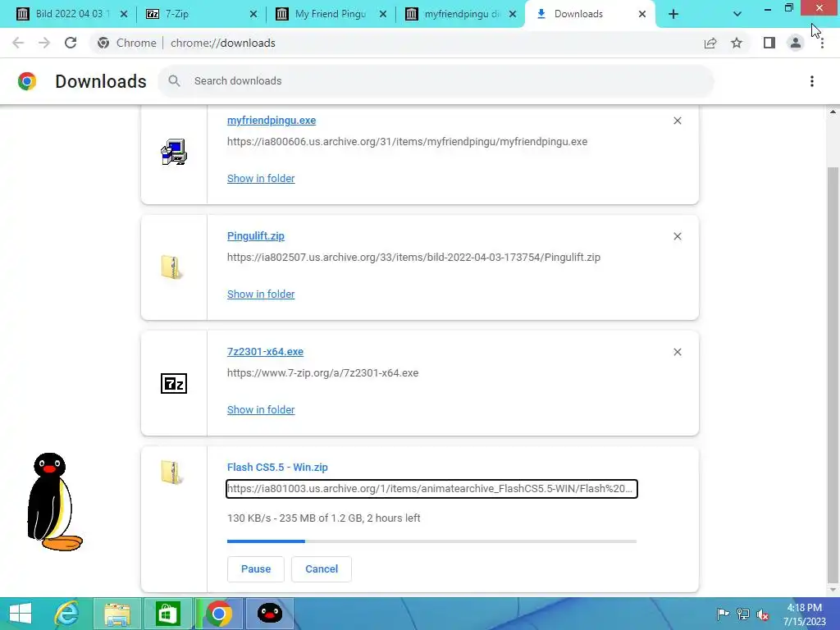840x630 pixels.
Task: Show myfriendpingu.exe in folder
Action: point(261,178)
